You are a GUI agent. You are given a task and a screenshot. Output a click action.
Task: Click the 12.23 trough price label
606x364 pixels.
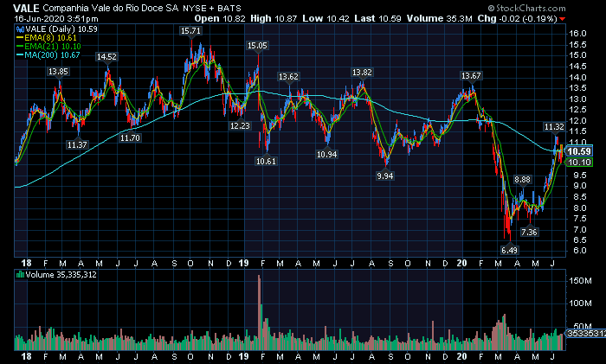240,126
